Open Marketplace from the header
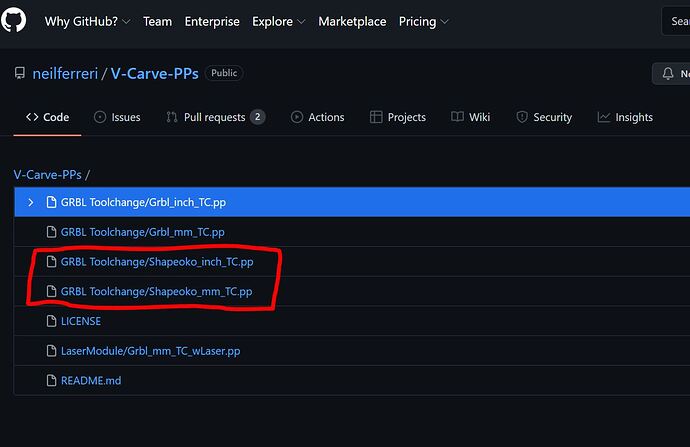The height and width of the screenshot is (447, 690). pos(352,22)
